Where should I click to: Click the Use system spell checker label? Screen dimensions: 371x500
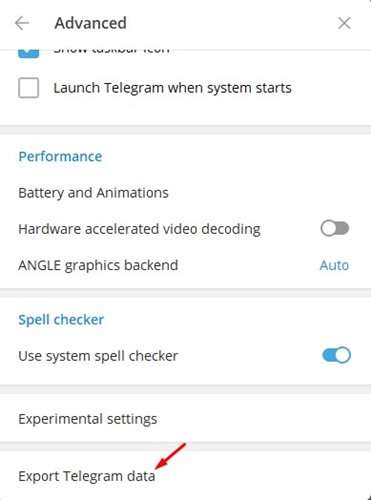coord(98,356)
